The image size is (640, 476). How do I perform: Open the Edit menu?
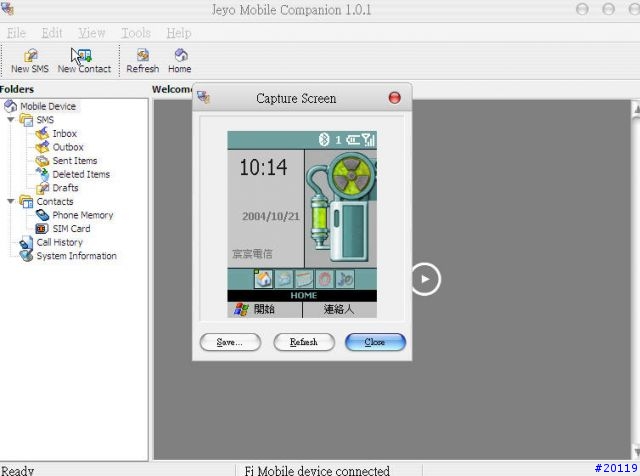[52, 33]
